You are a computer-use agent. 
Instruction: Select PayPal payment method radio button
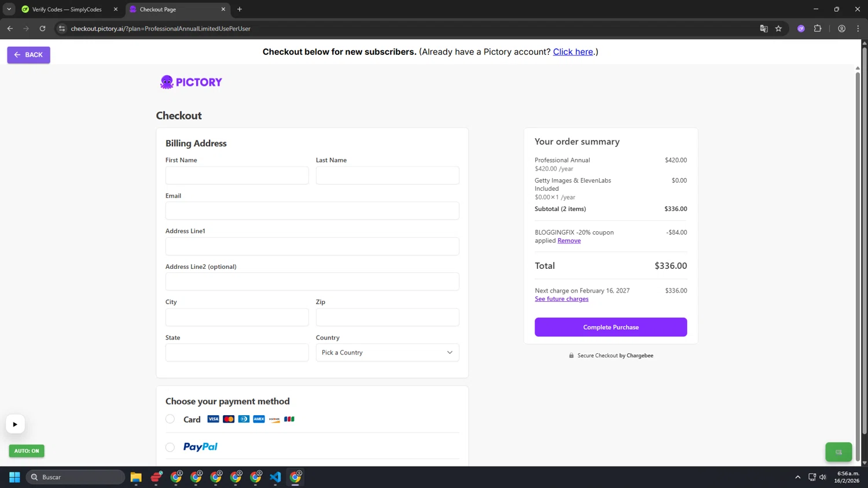tap(170, 447)
